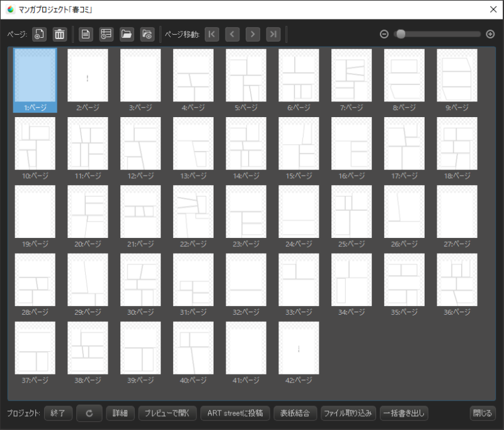This screenshot has width=504, height=430.
Task: Add a new page with the page-plus icon
Action: tap(39, 34)
